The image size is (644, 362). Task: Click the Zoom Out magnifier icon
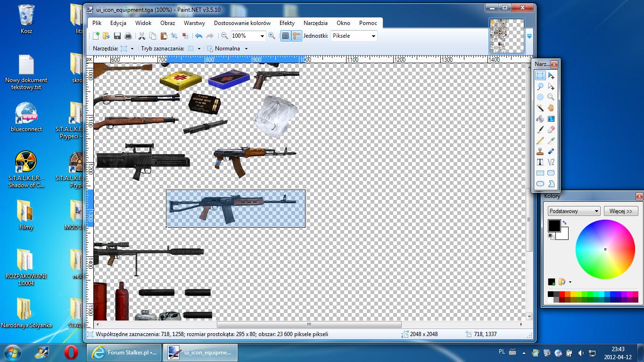coord(224,36)
